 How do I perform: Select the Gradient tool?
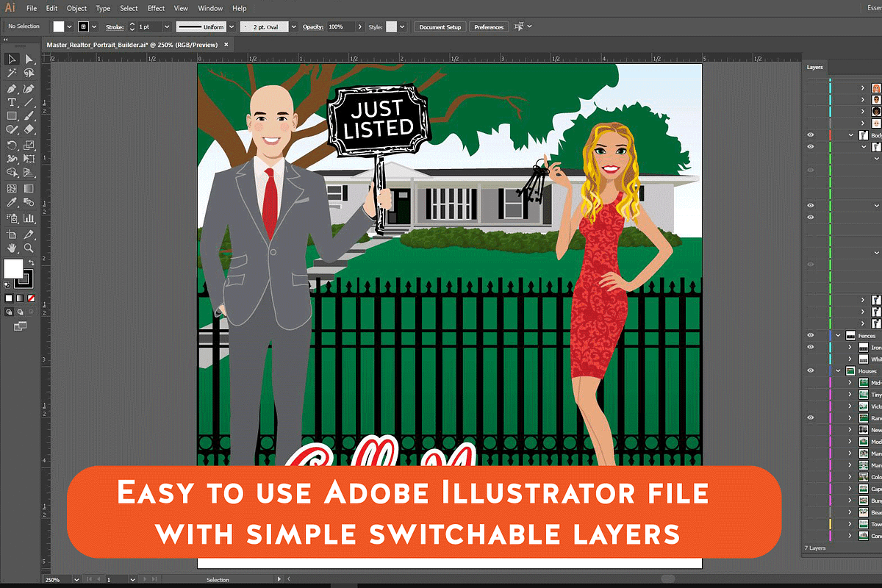coord(29,188)
